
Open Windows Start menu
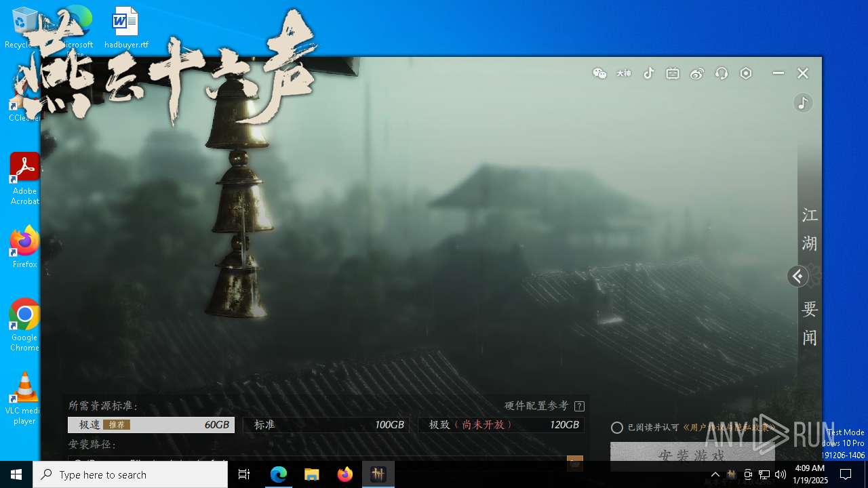pos(16,474)
